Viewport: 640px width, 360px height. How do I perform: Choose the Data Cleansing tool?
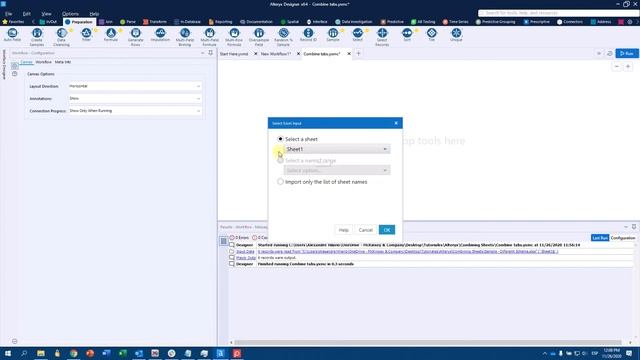tap(61, 36)
